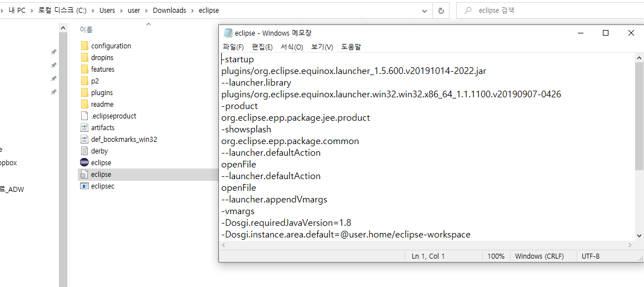Open the 서식(O) menu in Notepad

click(292, 47)
